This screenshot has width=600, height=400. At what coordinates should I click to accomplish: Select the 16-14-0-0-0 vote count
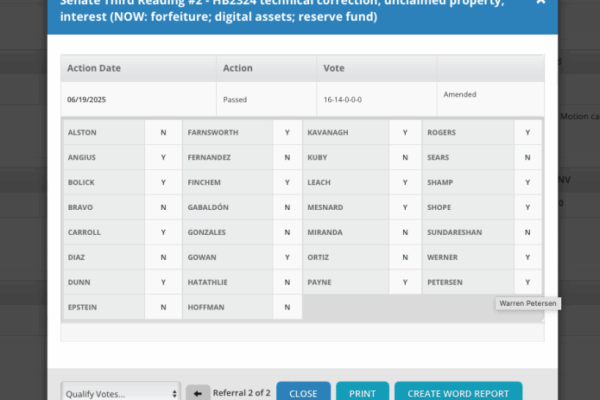click(x=377, y=100)
